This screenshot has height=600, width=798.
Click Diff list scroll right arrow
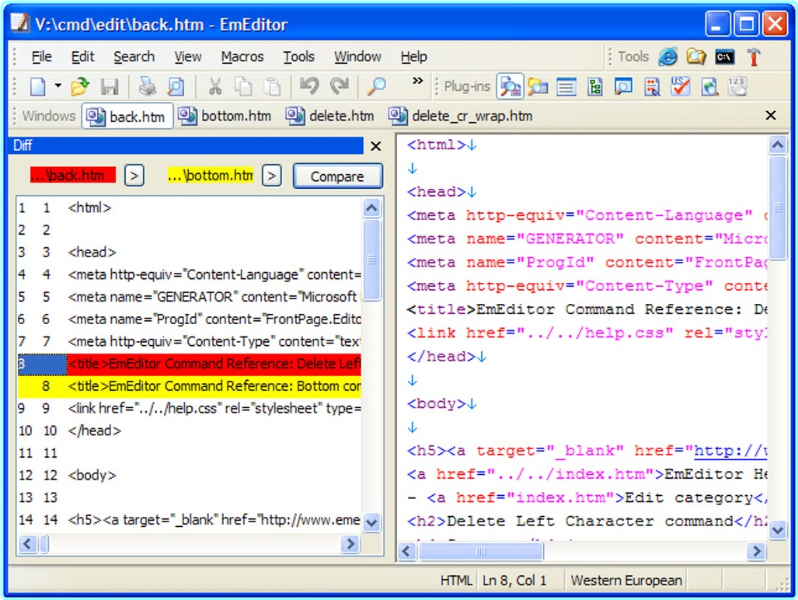pos(350,544)
